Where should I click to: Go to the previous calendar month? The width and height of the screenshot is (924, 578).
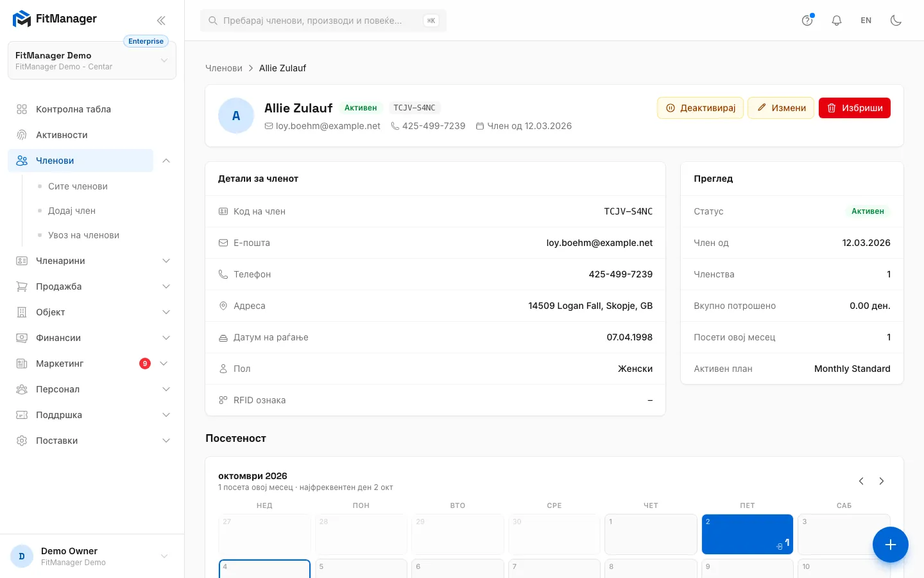pyautogui.click(x=861, y=481)
